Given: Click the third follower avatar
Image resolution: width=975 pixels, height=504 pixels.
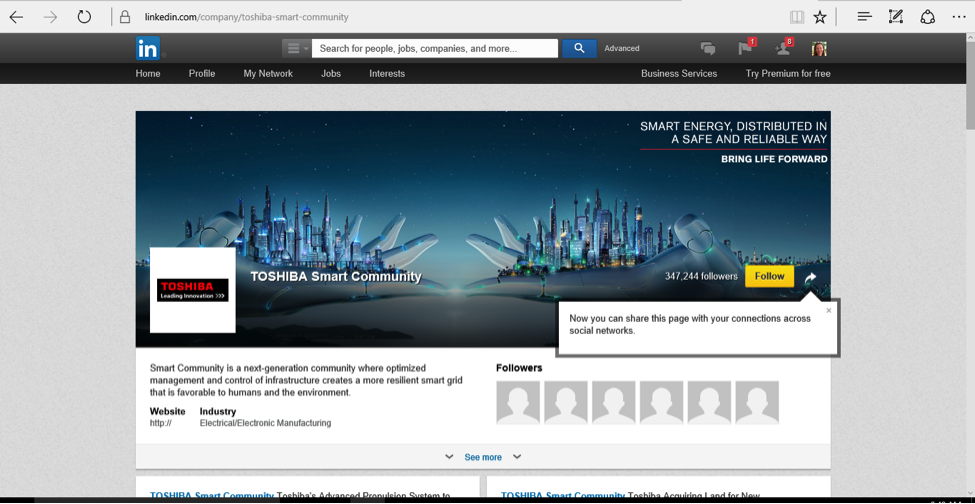Looking at the screenshot, I should tap(614, 403).
